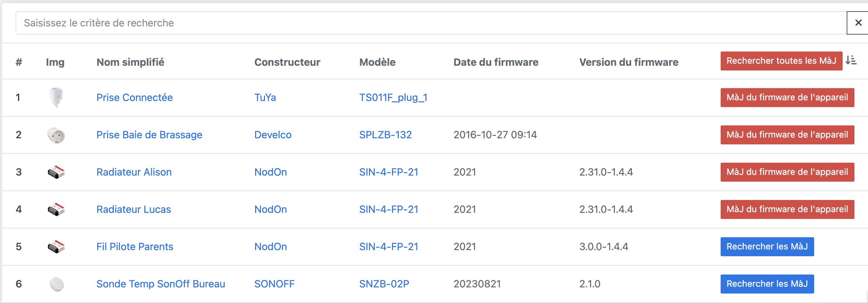Click Prise Connectée plug thumbnail
The width and height of the screenshot is (868, 303).
click(56, 98)
